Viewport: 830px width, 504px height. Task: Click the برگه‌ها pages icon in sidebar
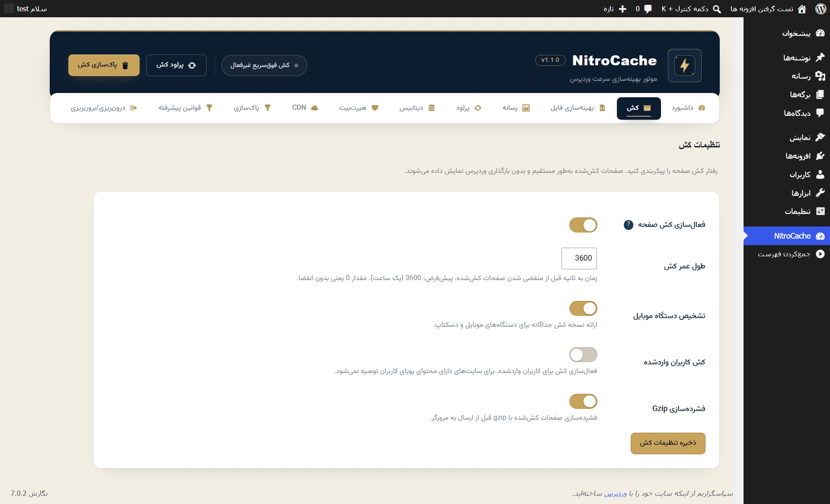820,94
